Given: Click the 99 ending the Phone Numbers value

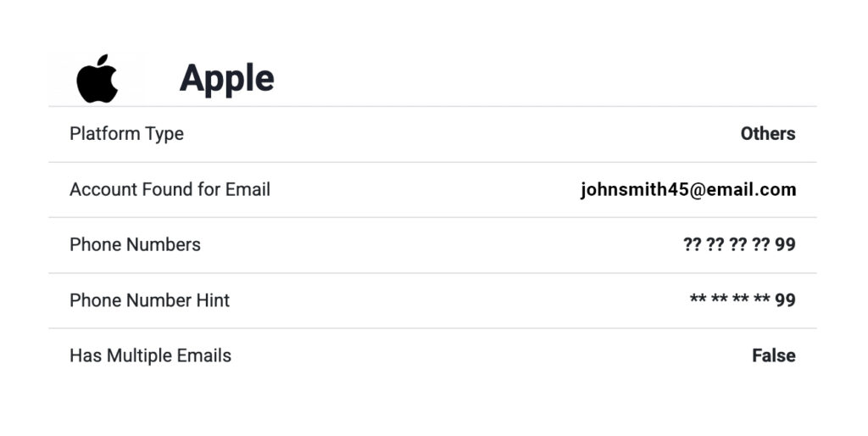Looking at the screenshot, I should (785, 245).
